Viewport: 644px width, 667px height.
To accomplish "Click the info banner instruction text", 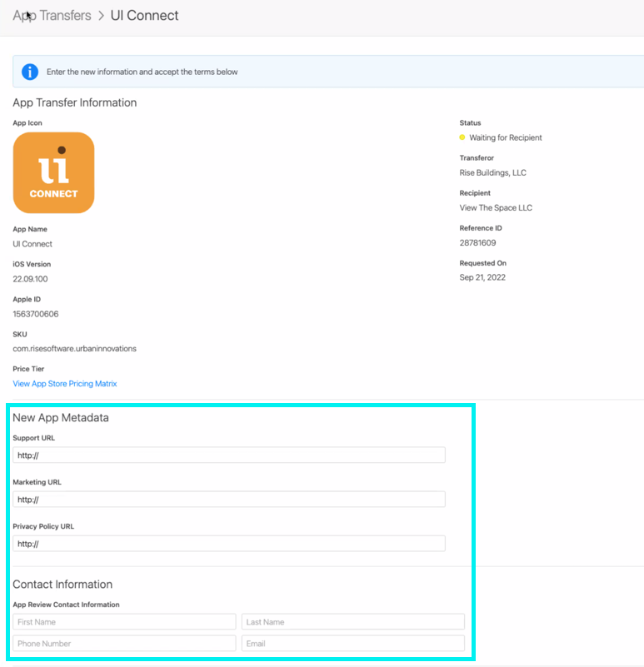I will click(142, 72).
